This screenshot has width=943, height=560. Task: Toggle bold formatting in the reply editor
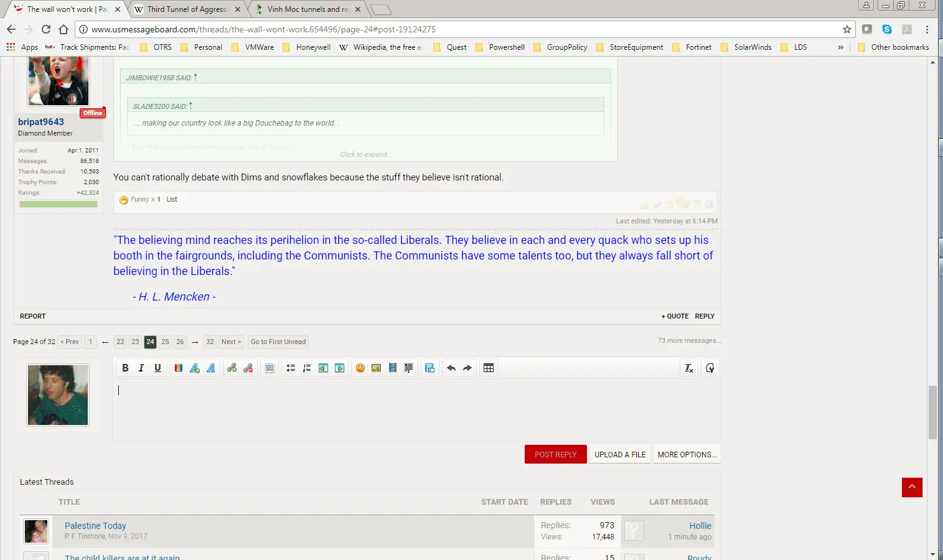tap(125, 368)
